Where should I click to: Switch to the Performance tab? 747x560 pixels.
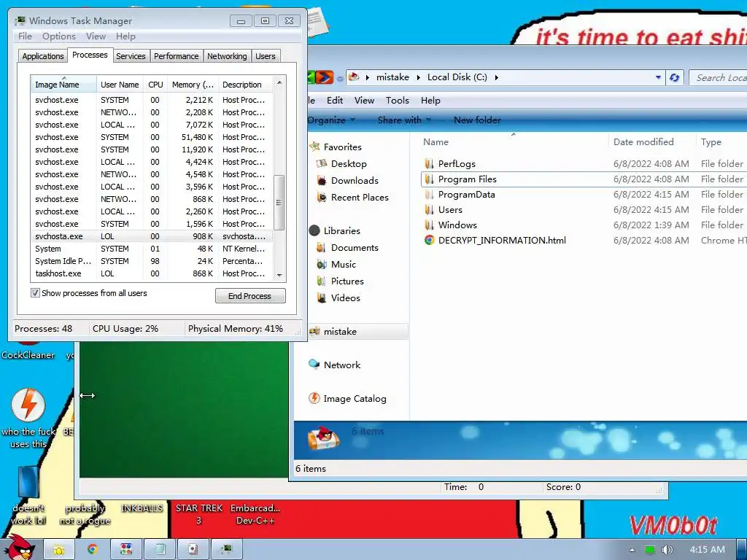click(177, 56)
